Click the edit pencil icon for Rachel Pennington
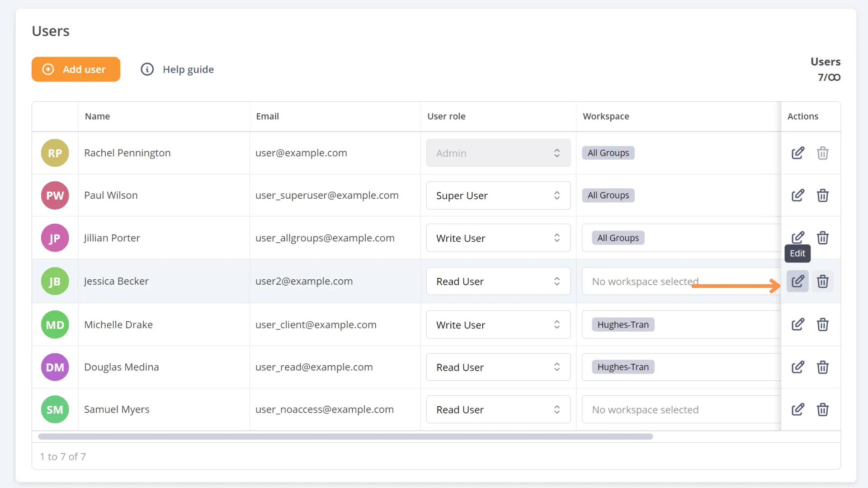868x488 pixels. tap(797, 153)
